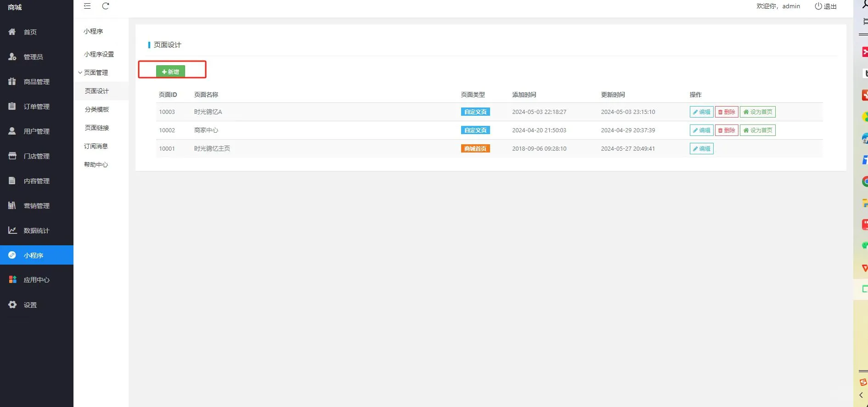This screenshot has width=868, height=407.
Task: Open 营销管理 marketing management
Action: (37, 206)
